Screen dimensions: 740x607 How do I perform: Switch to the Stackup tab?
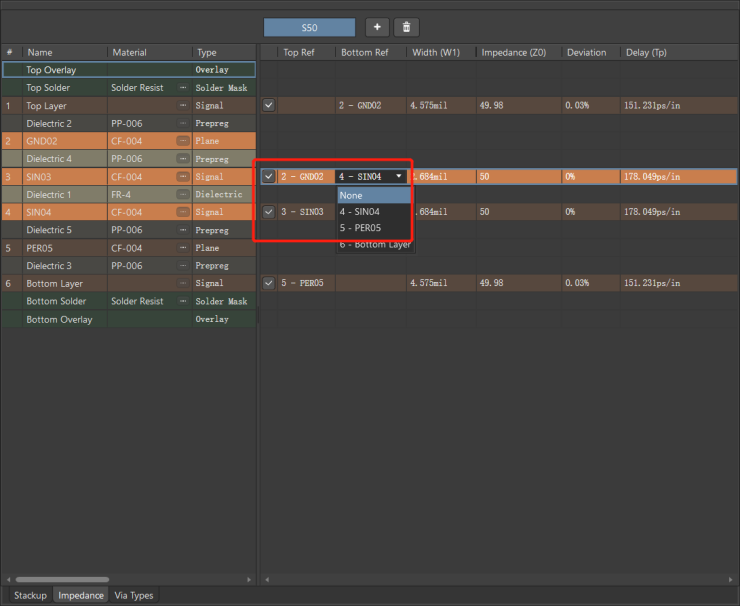tap(30, 595)
